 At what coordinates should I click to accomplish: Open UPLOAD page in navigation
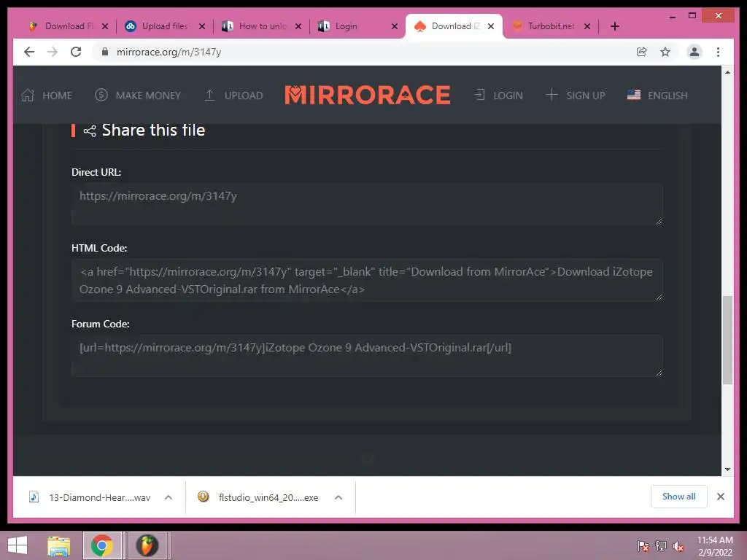coord(233,96)
